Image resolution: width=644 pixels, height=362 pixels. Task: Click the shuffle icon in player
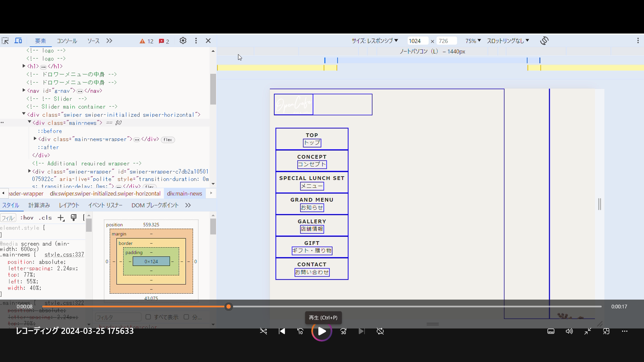(263, 331)
